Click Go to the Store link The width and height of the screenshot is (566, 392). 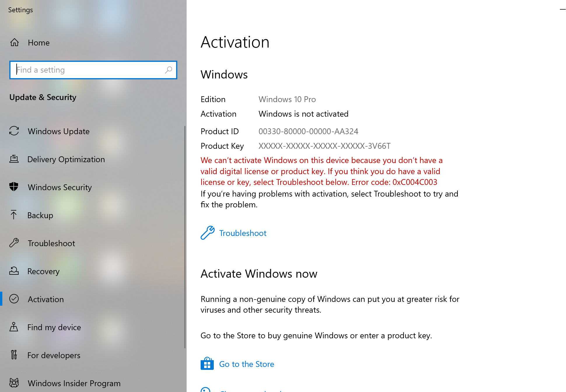[246, 364]
